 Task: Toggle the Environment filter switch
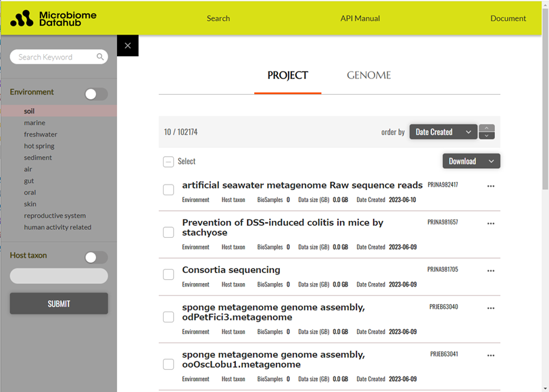(x=96, y=95)
